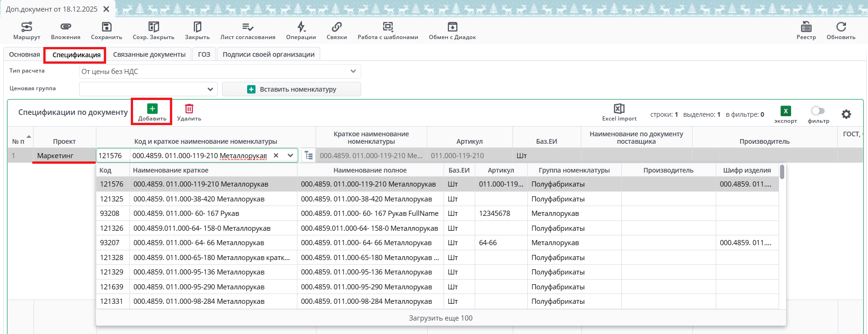Viewport: 868px width, 334px height.
Task: Expand the Тип расчета dropdown
Action: [x=353, y=71]
